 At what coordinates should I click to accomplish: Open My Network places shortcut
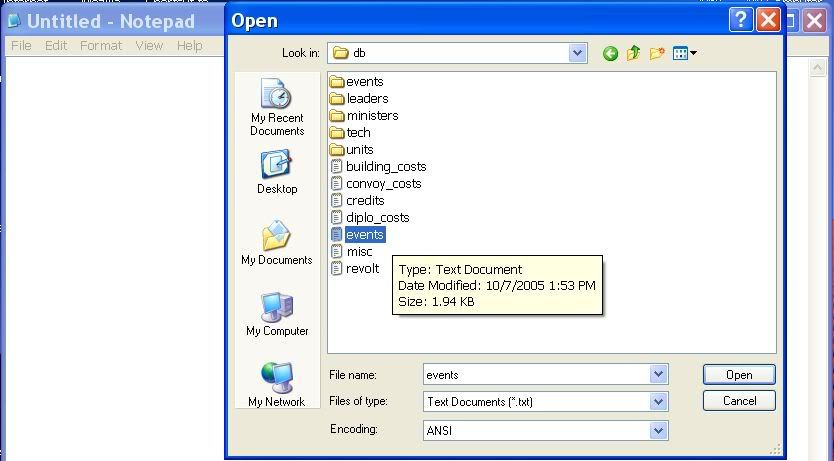click(x=277, y=386)
